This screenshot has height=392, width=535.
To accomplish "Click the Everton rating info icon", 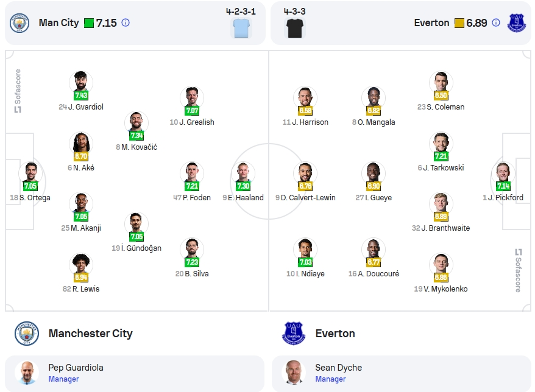I will (496, 23).
